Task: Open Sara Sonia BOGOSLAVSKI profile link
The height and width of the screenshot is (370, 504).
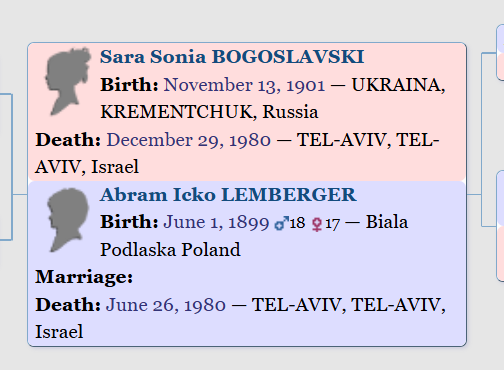Action: tap(232, 57)
